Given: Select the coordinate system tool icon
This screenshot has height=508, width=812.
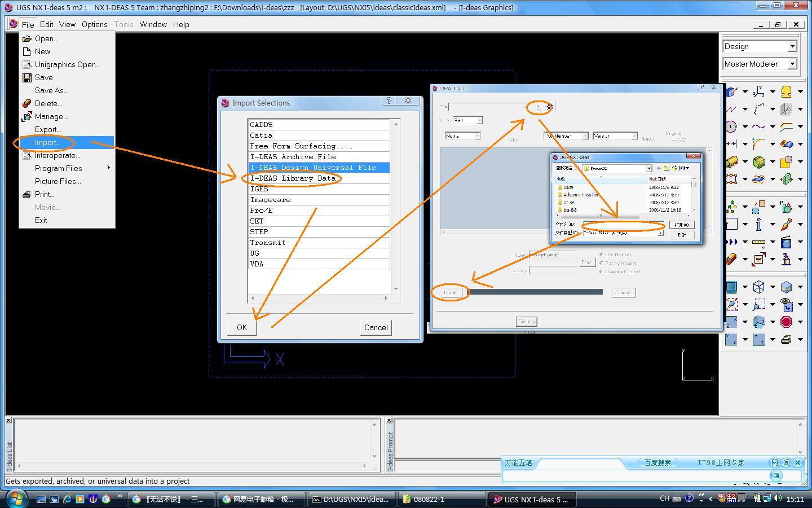Looking at the screenshot, I should tap(758, 91).
